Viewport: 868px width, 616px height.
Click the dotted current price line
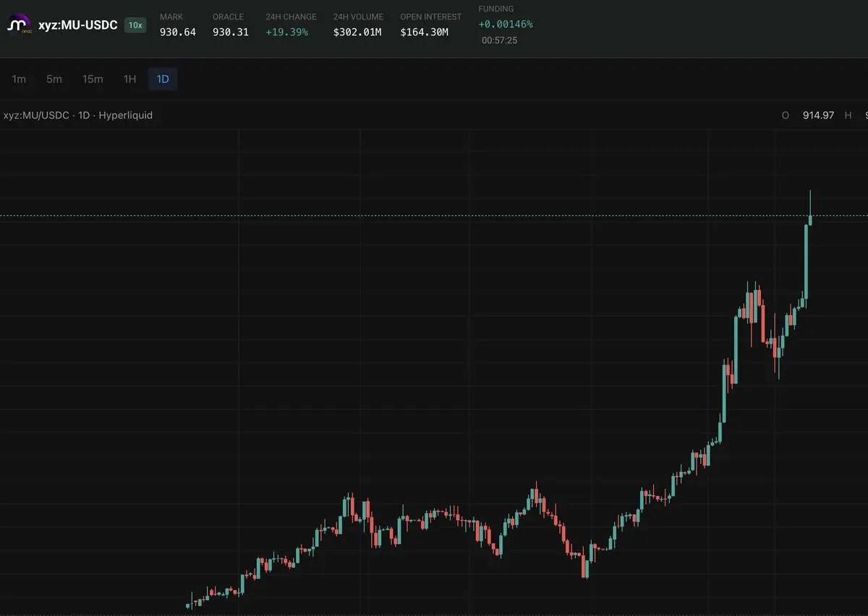click(434, 215)
